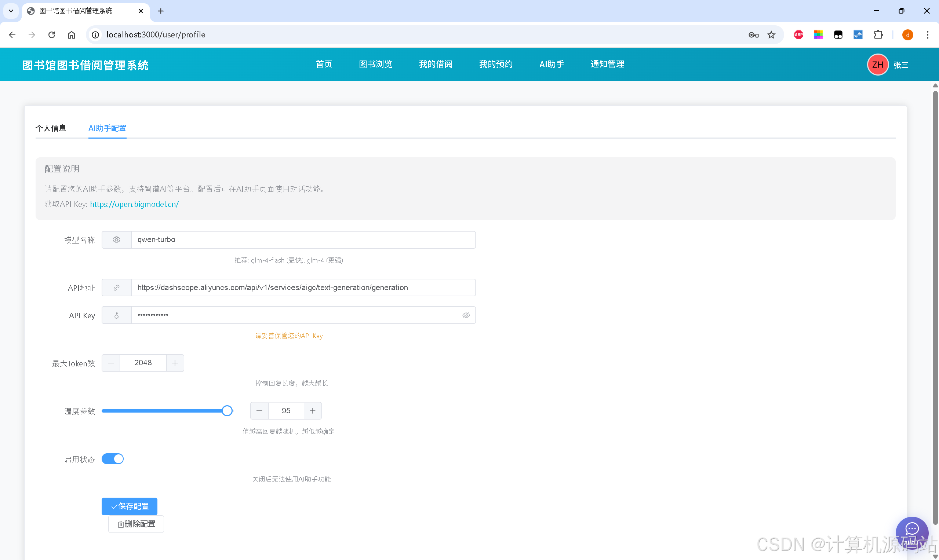Open the open.bigmodel.cn link
The image size is (939, 560).
click(134, 204)
